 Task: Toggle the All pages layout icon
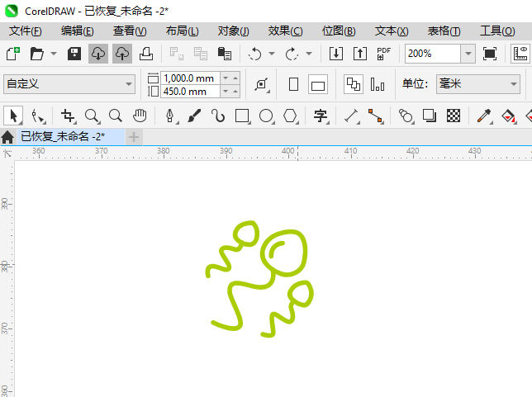[x=354, y=84]
